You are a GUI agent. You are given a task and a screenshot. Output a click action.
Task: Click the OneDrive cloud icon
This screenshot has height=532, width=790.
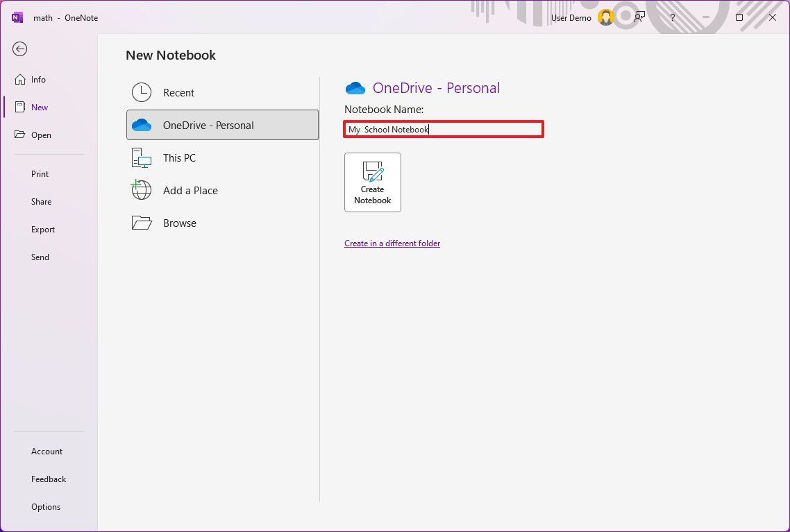(x=141, y=125)
